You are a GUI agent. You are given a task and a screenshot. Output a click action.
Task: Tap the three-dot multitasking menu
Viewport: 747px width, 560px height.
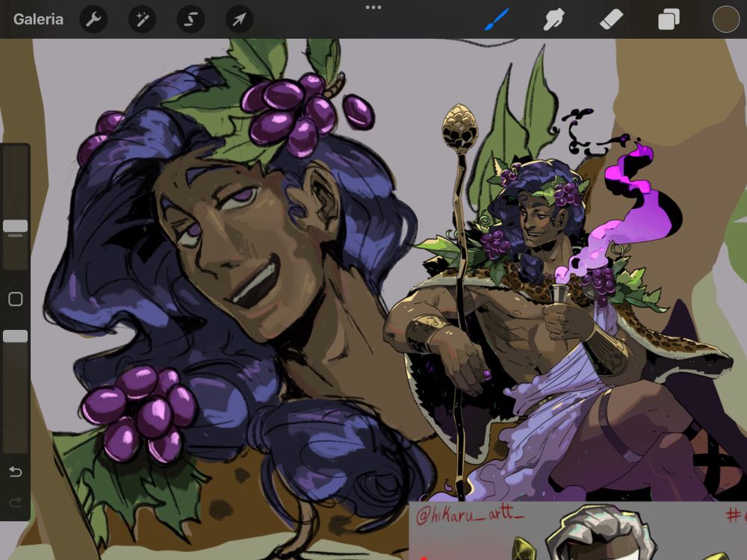(373, 7)
